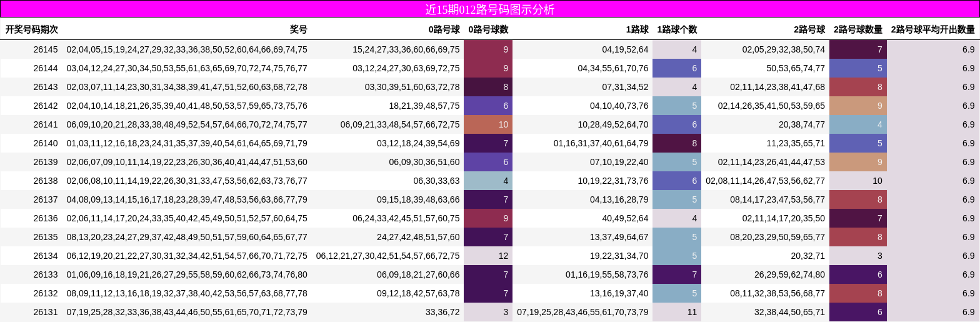Click the 1路球个数 value 7 in row 26133
Viewport: 980px width, 322px height.
click(677, 274)
